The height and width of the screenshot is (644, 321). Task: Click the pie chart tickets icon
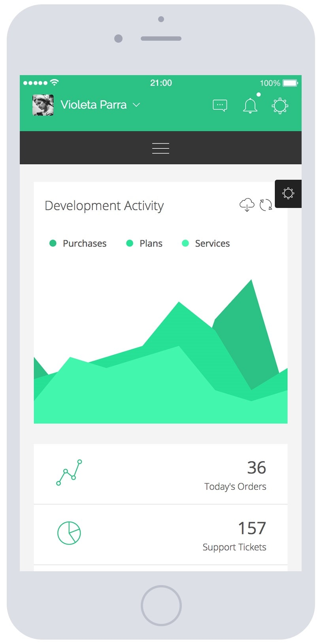click(69, 533)
